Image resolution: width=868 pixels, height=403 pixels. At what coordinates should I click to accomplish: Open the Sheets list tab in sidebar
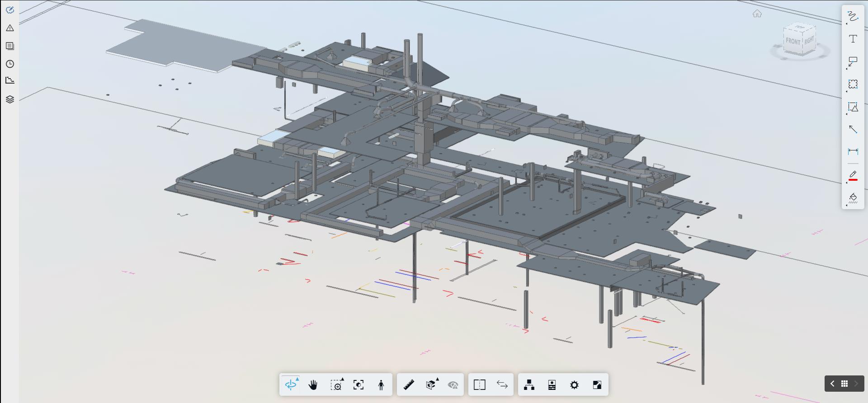[x=10, y=46]
